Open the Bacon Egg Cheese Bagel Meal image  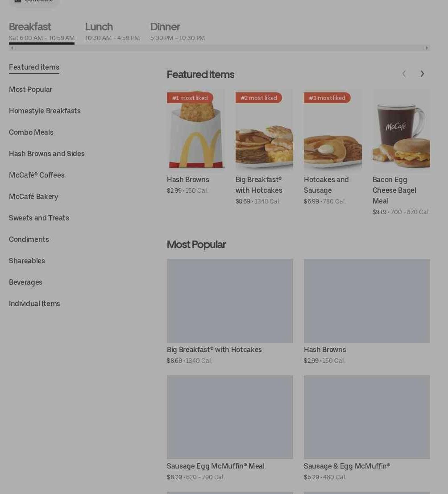(401, 129)
